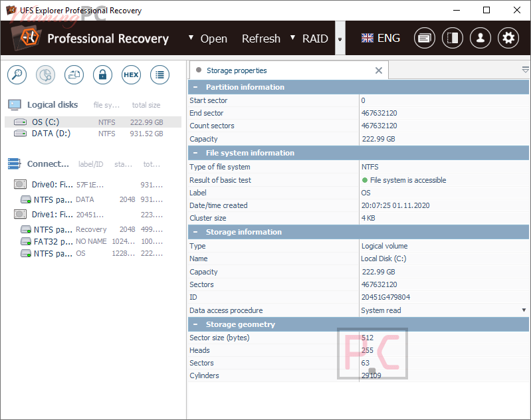
Task: Open the dropdown arrow beside Open
Action: point(191,37)
